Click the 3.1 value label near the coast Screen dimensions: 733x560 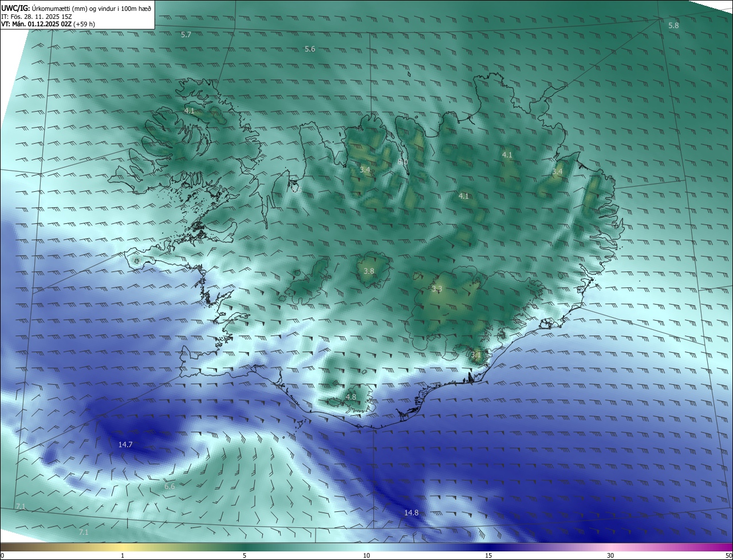[x=476, y=355]
